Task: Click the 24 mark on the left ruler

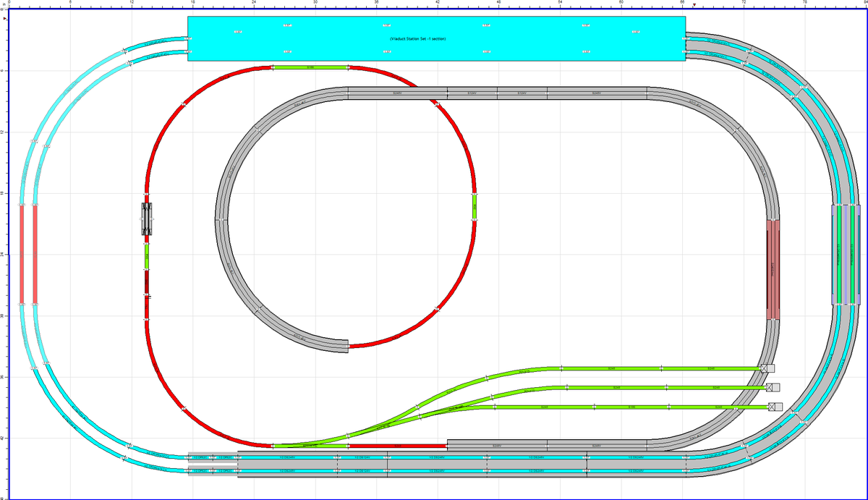Action: [x=3, y=255]
